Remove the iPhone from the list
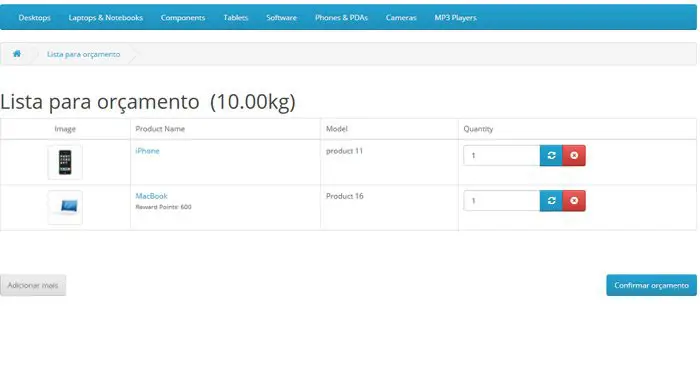Image resolution: width=700 pixels, height=371 pixels. pos(574,155)
